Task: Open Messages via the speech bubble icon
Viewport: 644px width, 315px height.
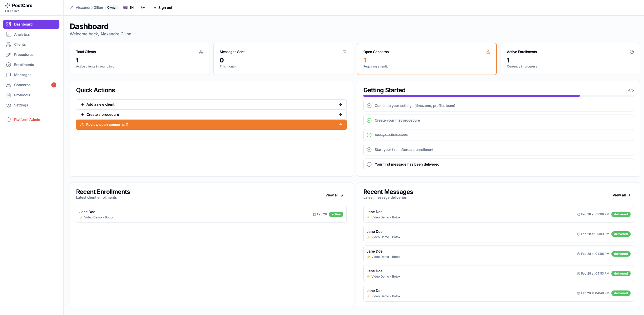Action: click(x=8, y=75)
